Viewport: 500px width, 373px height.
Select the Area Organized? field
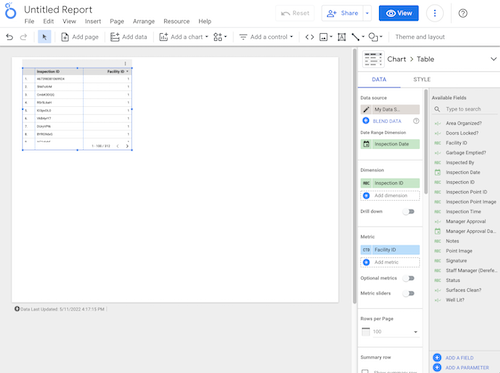tap(464, 123)
